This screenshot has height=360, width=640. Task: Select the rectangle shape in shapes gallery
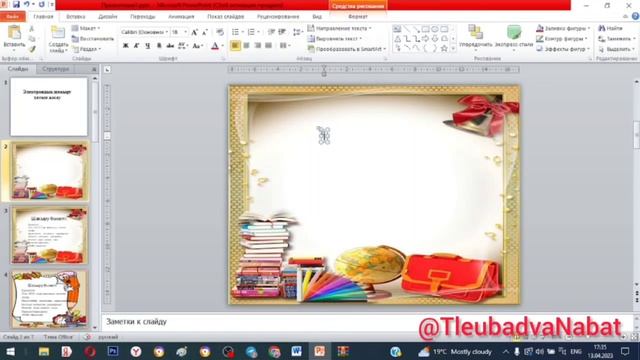click(x=425, y=29)
